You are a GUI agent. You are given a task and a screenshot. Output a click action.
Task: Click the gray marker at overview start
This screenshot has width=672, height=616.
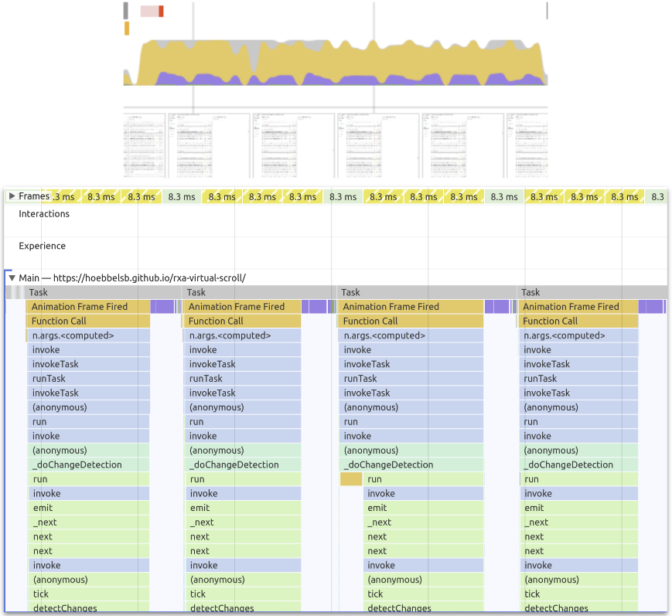126,10
